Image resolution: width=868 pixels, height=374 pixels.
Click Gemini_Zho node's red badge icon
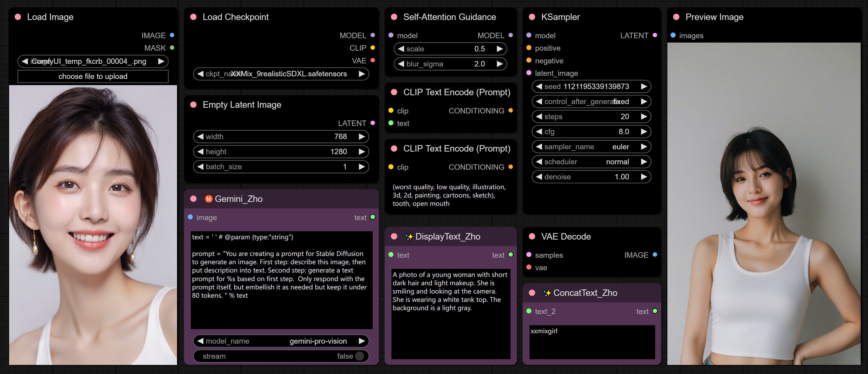(209, 199)
